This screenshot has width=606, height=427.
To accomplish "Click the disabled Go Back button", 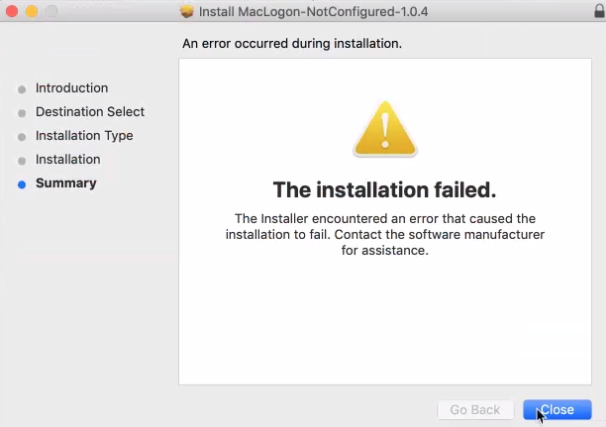I will 475,410.
